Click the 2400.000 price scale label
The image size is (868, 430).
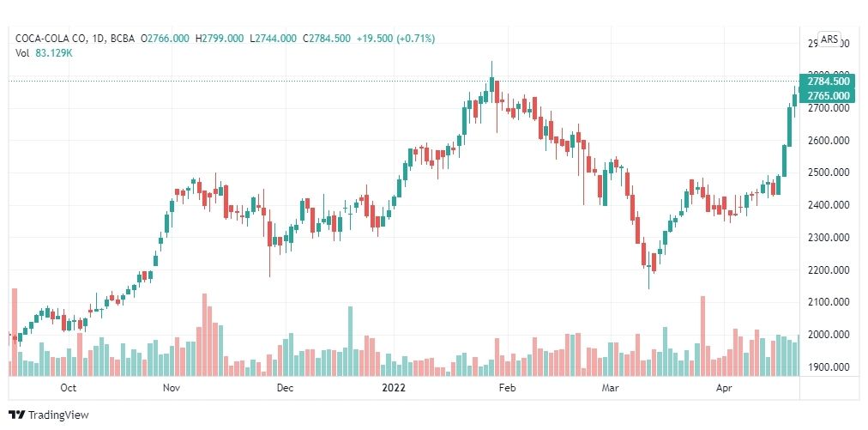829,206
